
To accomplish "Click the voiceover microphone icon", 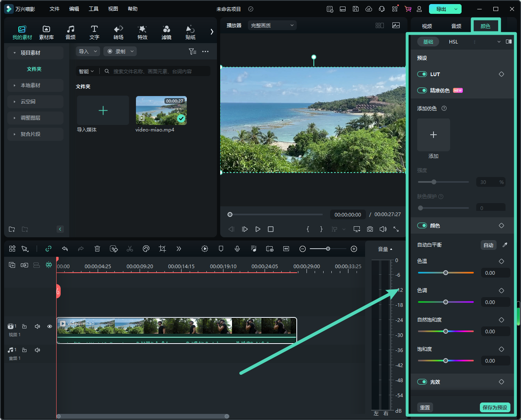I will 237,249.
